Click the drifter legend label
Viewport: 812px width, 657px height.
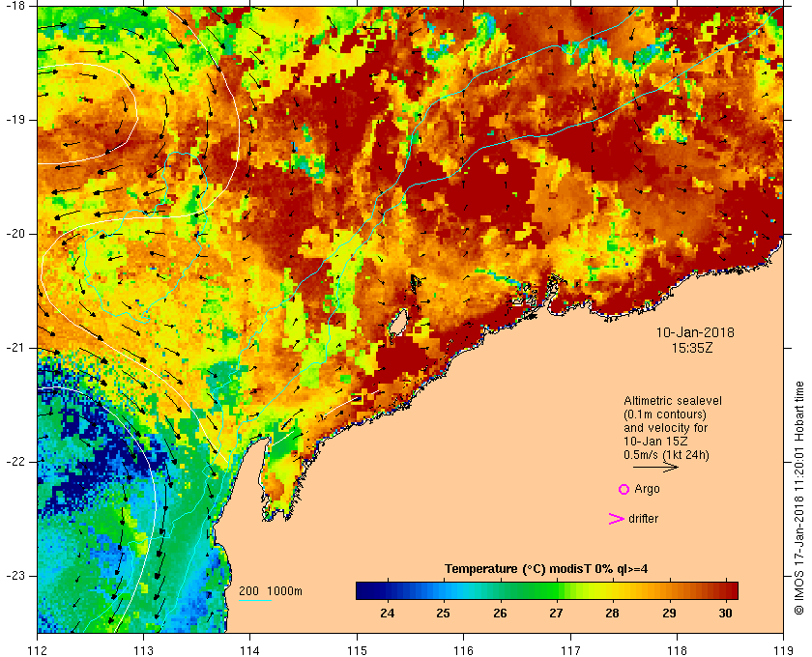click(643, 519)
